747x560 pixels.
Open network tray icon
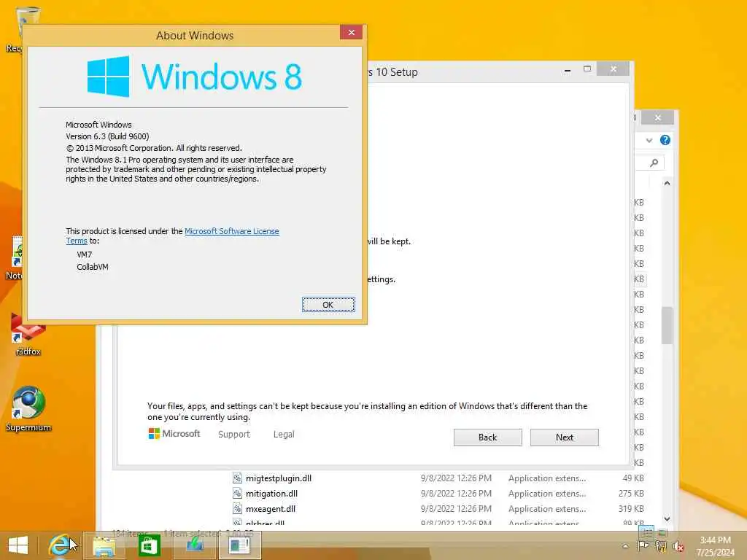point(661,545)
